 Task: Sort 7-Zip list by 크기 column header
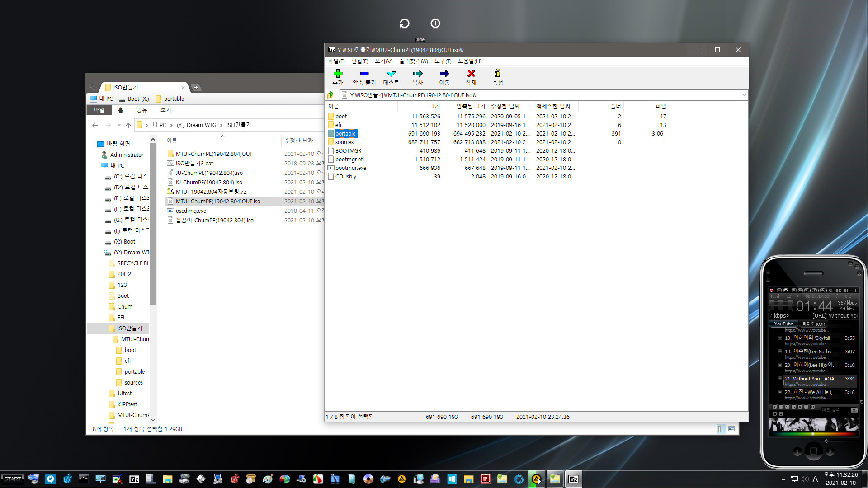pyautogui.click(x=420, y=106)
